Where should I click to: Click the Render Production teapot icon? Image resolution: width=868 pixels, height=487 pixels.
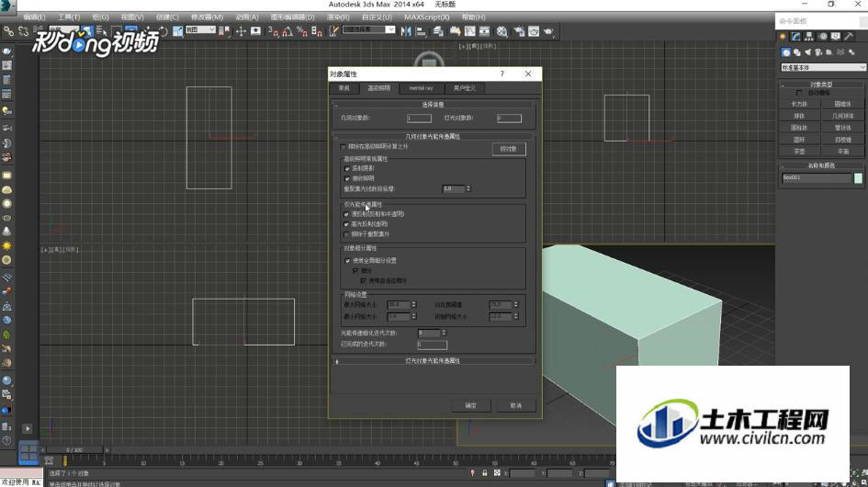coord(548,31)
